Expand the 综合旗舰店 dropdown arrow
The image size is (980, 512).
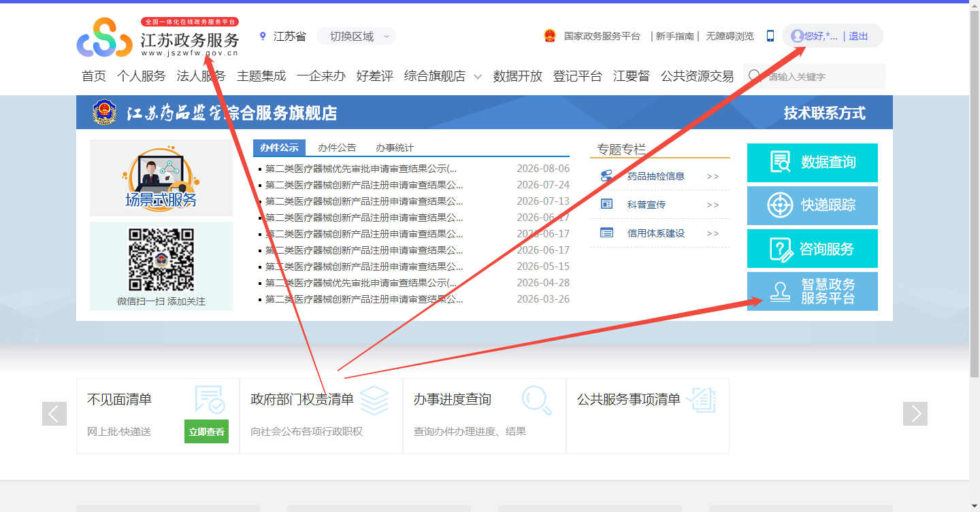478,77
